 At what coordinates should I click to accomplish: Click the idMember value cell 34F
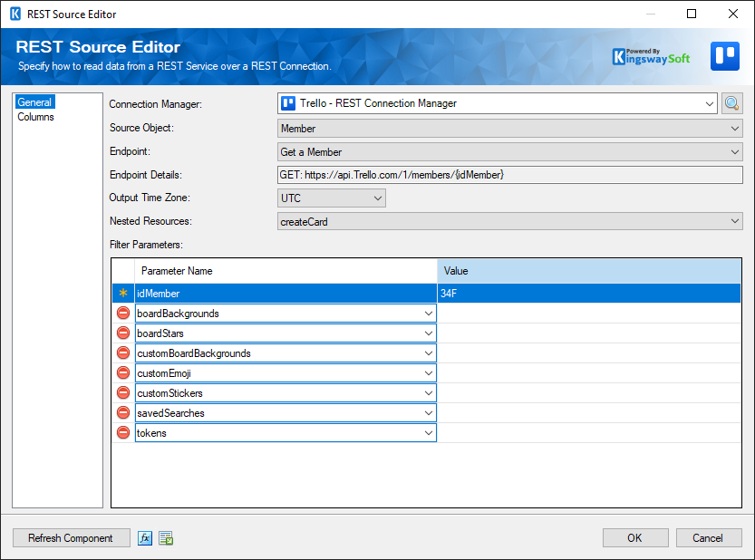589,294
